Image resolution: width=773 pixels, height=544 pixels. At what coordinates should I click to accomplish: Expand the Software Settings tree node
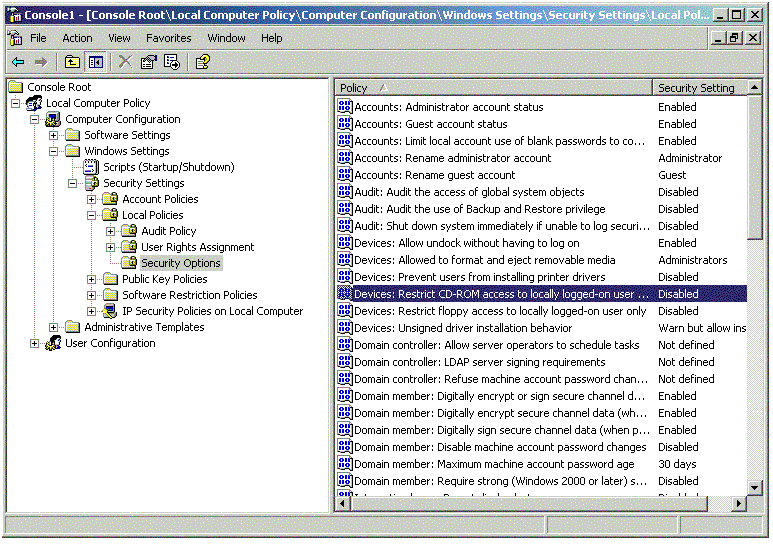(x=54, y=135)
